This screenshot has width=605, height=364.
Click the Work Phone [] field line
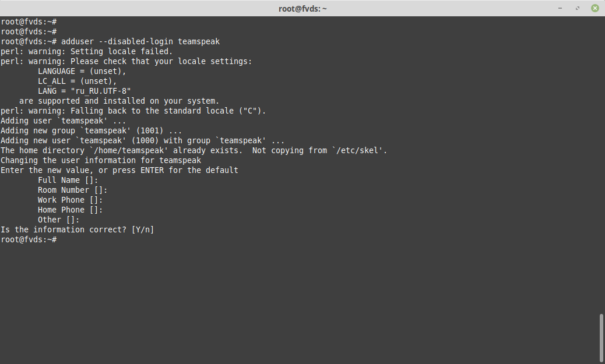(x=70, y=200)
